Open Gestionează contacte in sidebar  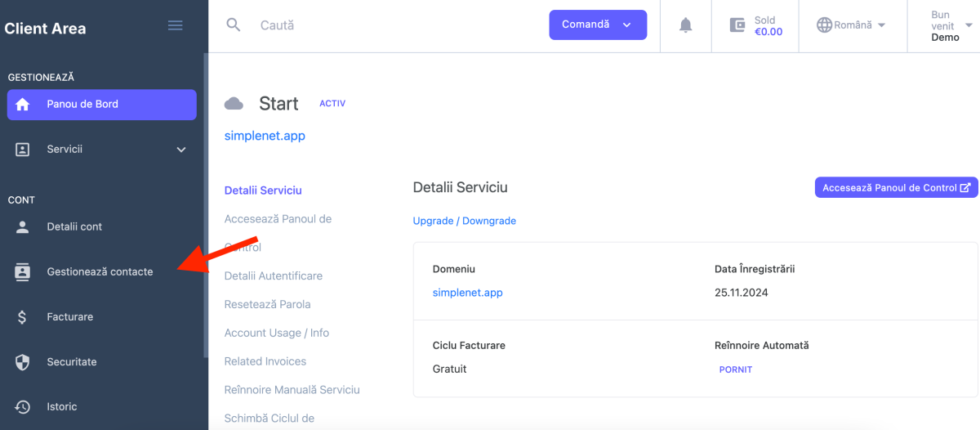pyautogui.click(x=100, y=272)
